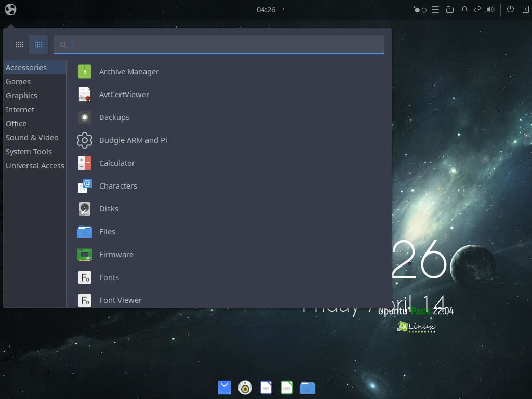Select the Graphics category

[x=35, y=96]
